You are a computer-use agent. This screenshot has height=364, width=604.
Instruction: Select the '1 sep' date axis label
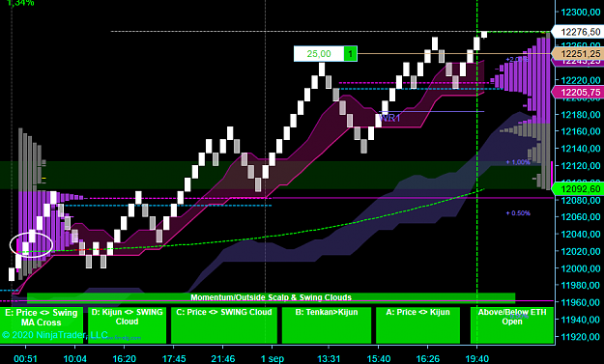tap(273, 359)
